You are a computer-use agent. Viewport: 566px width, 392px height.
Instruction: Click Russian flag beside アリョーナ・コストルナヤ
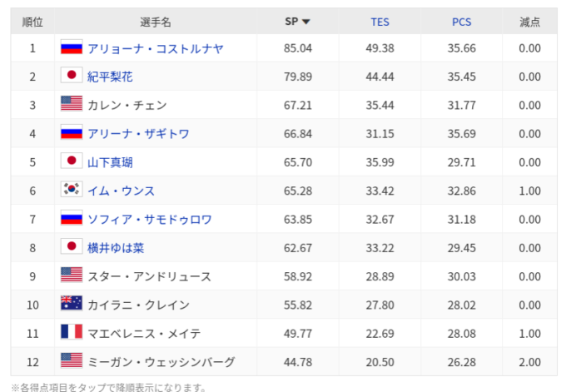point(72,47)
